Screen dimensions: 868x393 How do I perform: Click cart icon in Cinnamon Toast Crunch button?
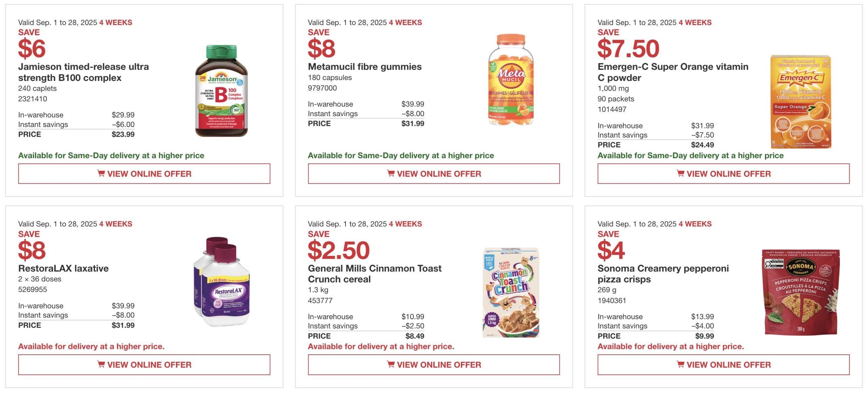coord(391,364)
